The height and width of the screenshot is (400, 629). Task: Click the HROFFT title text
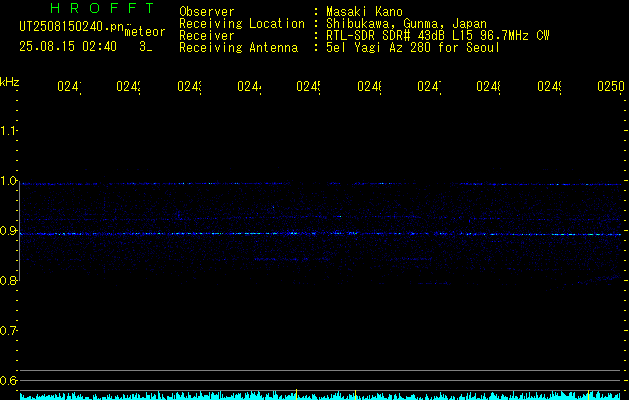[103, 8]
